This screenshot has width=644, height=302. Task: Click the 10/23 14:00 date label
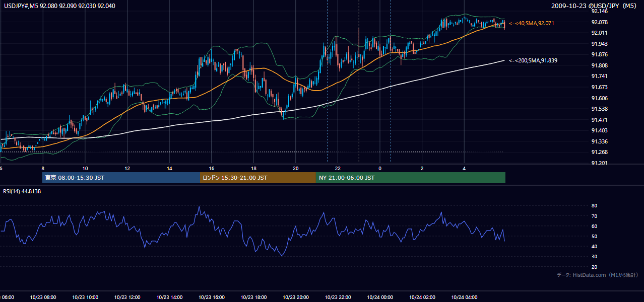pos(169,297)
